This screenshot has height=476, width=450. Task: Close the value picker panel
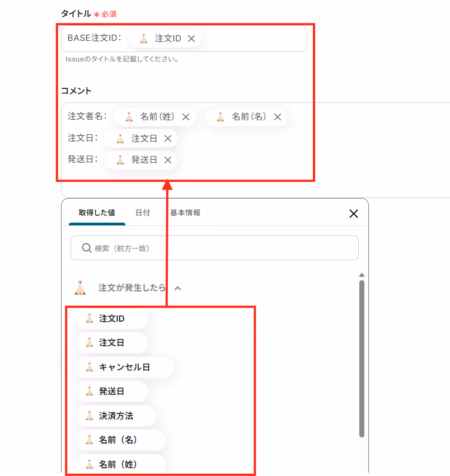353,214
